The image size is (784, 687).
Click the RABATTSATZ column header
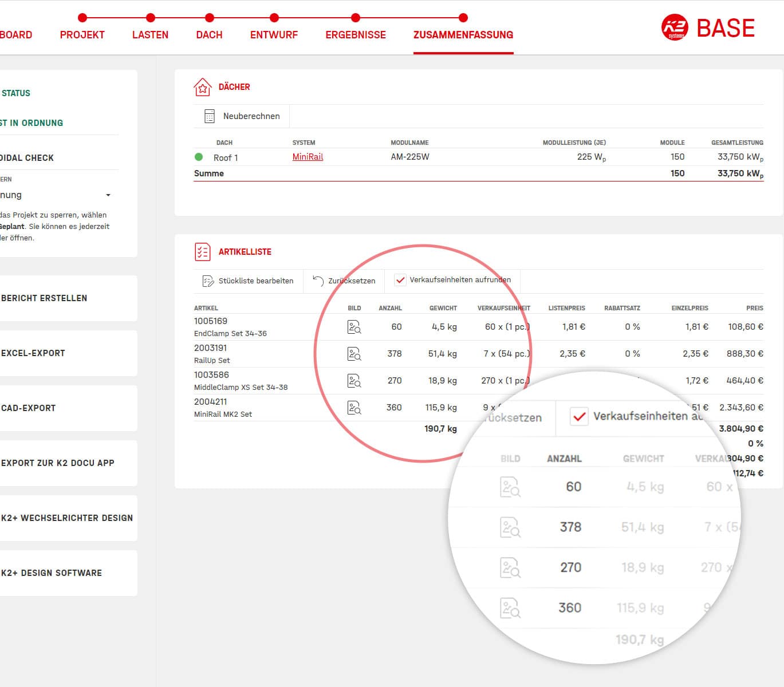[x=622, y=308]
